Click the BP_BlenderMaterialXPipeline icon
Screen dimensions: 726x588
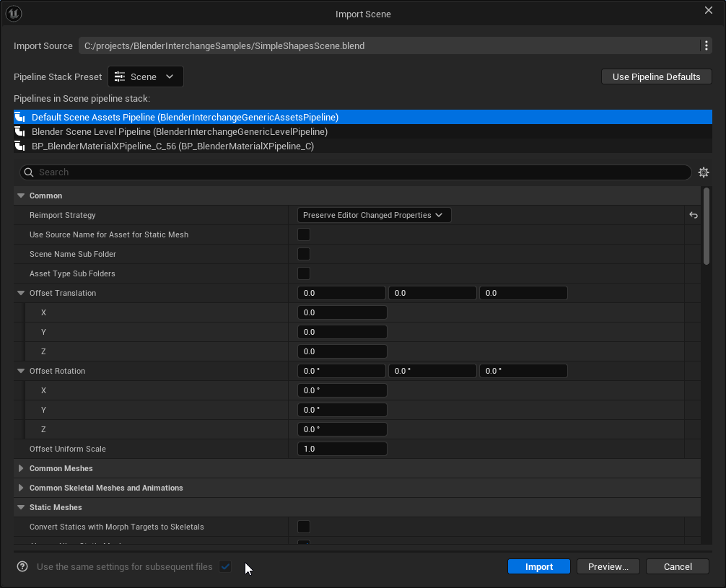point(21,146)
